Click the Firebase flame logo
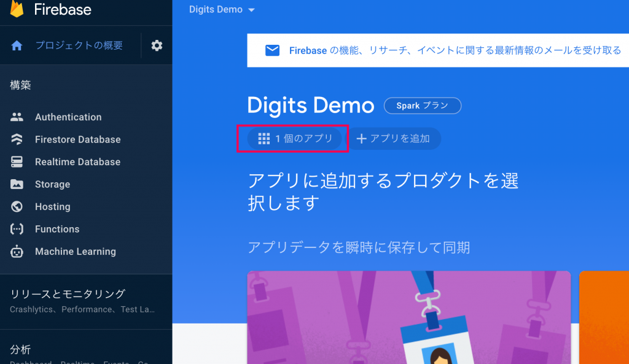This screenshot has width=629, height=364. click(17, 9)
